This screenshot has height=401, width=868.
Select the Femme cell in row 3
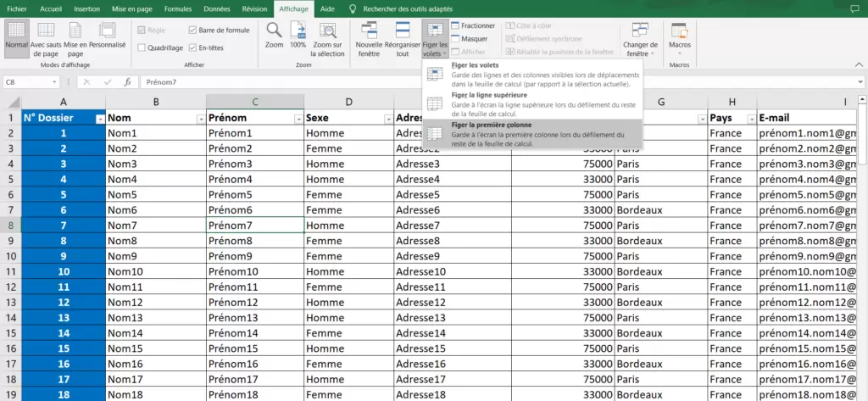click(x=348, y=148)
